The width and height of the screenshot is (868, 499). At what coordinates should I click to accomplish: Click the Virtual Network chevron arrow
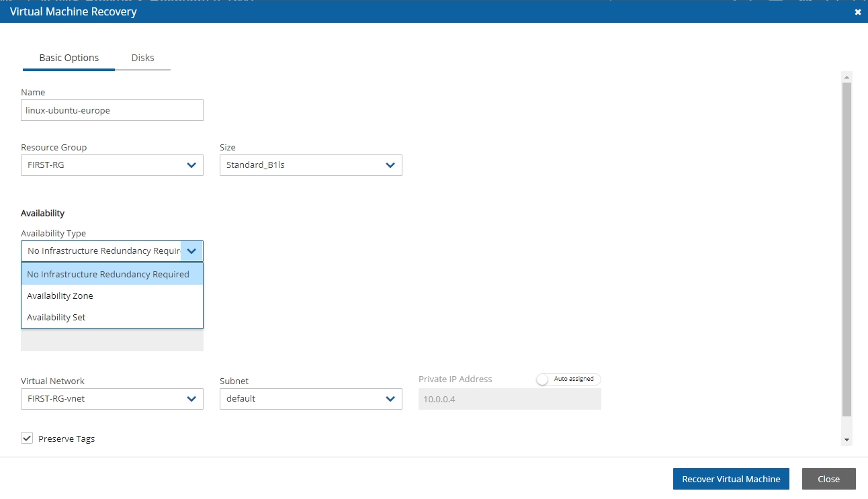point(191,399)
